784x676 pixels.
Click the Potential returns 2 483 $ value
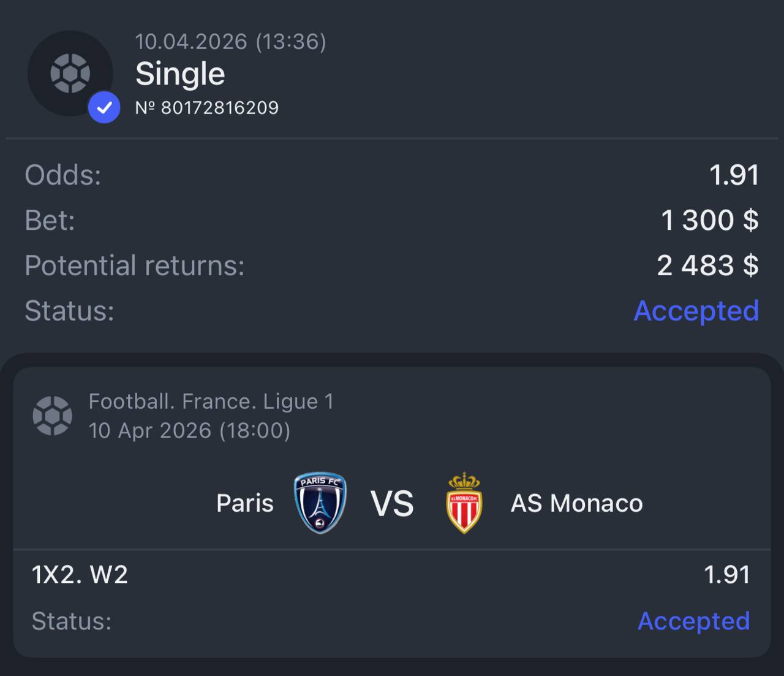pos(707,265)
